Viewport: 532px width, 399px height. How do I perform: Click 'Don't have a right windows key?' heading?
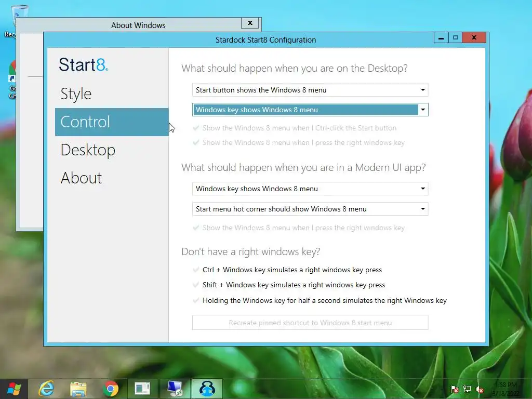(251, 252)
